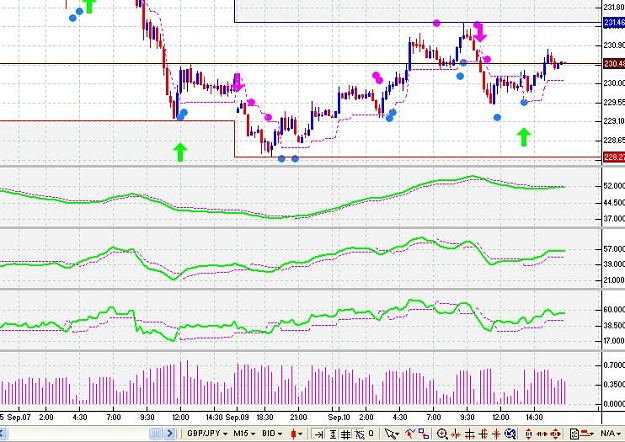
Task: Click the brown 230.48 current price label
Action: 614,63
